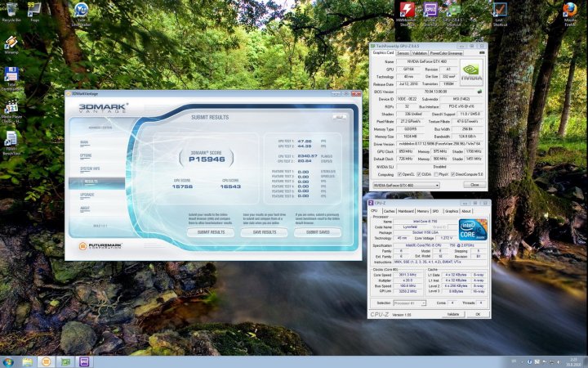The height and width of the screenshot is (368, 588).
Task: Click the Save Results button
Action: [x=265, y=232]
